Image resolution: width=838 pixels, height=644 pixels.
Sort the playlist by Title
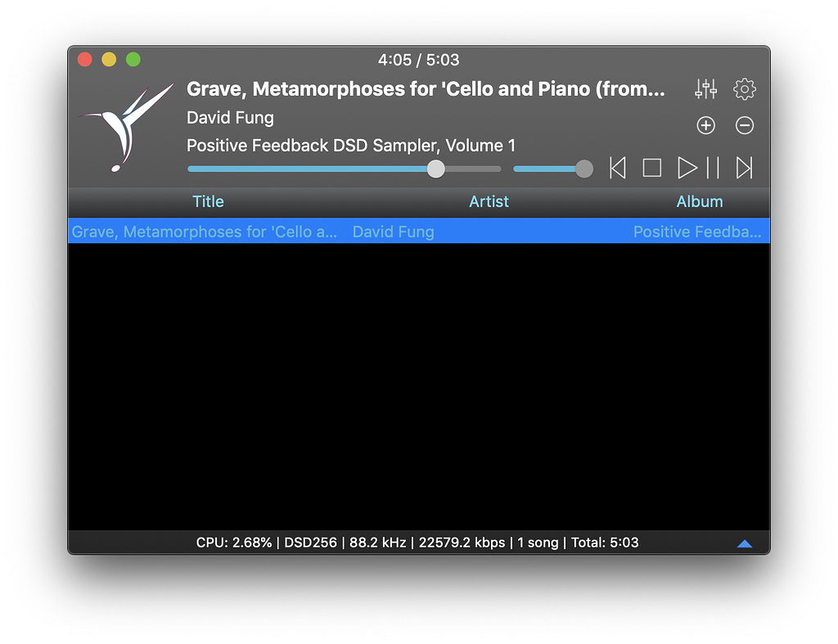(x=208, y=201)
